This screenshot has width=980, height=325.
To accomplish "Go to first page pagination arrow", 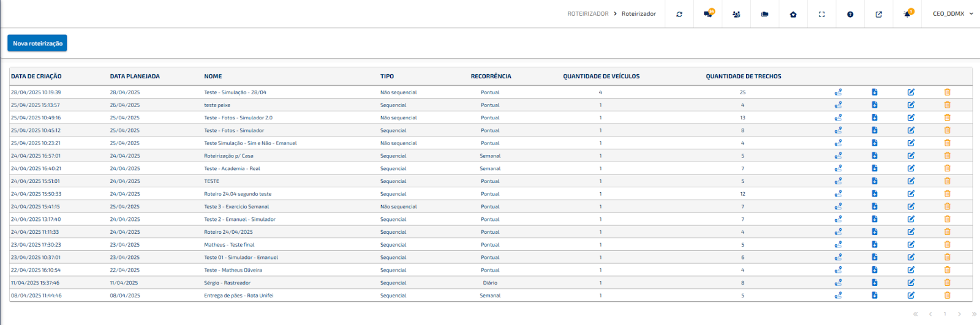I will (916, 314).
